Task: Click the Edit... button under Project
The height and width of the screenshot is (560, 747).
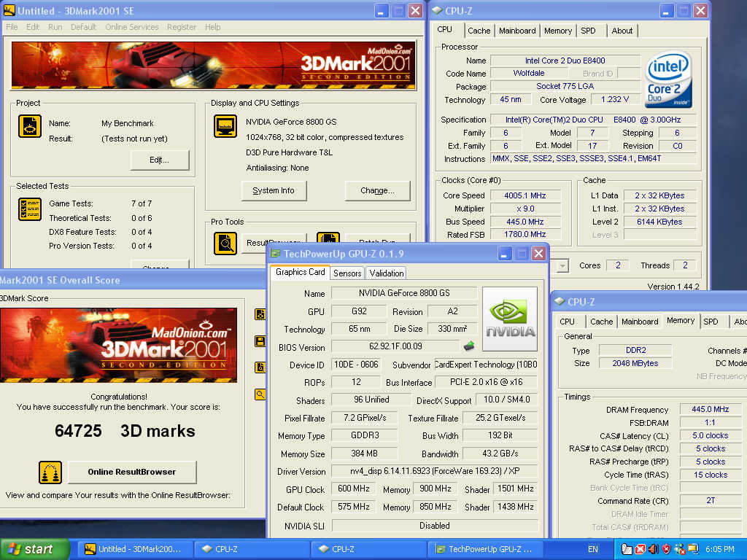Action: pyautogui.click(x=160, y=160)
